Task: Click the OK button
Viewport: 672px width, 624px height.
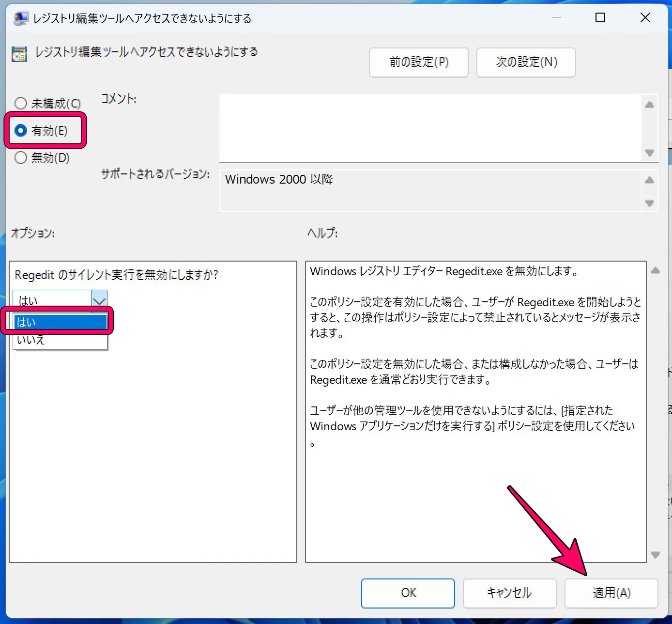Action: 408,593
